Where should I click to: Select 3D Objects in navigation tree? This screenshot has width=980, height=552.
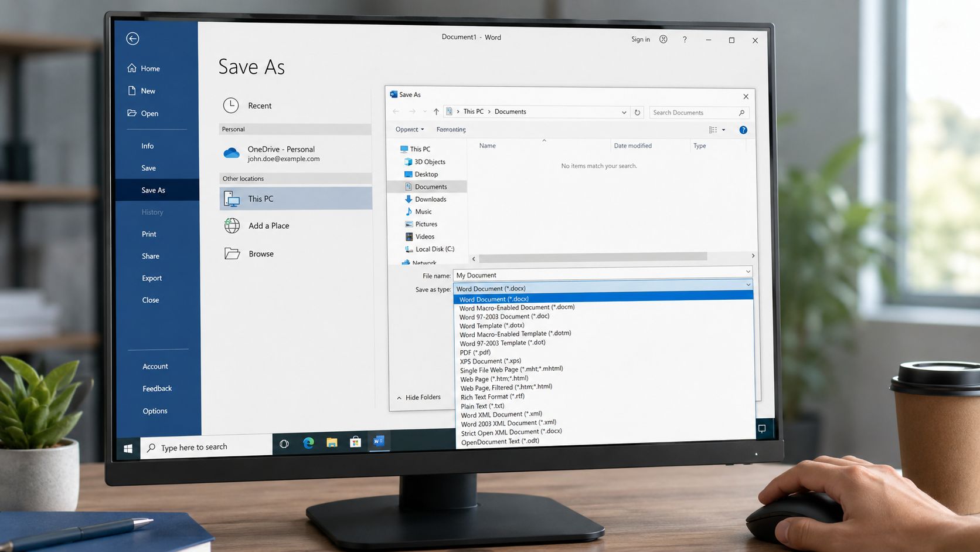coord(425,162)
